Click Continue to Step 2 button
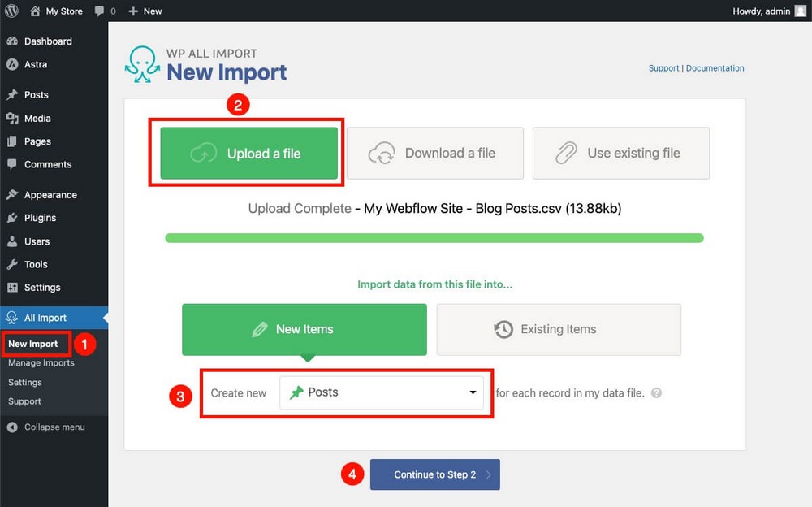812x507 pixels. (x=435, y=474)
